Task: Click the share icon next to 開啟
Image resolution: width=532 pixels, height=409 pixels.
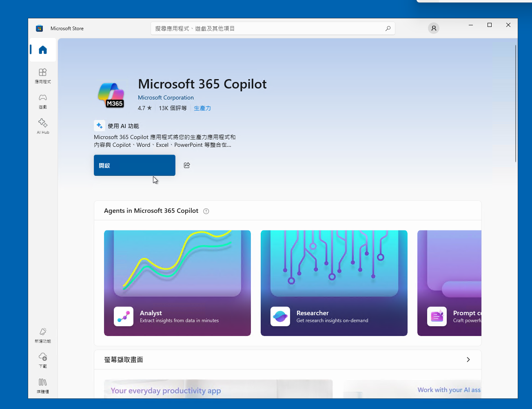Action: point(187,165)
